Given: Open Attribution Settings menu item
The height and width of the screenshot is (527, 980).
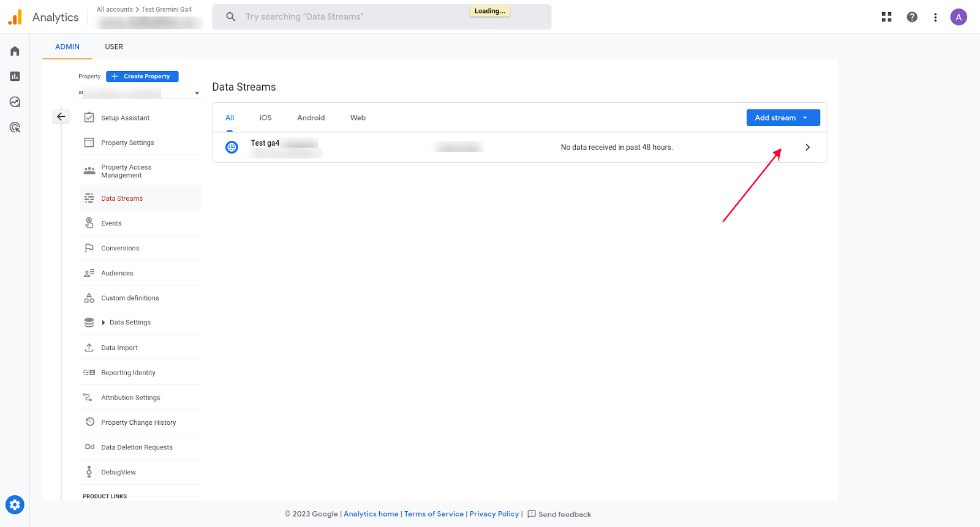Looking at the screenshot, I should coord(140,397).
